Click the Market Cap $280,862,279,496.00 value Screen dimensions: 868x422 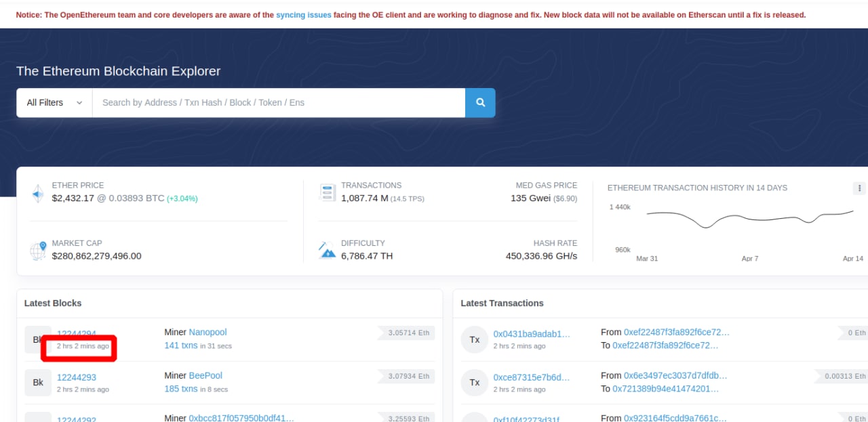(x=97, y=256)
